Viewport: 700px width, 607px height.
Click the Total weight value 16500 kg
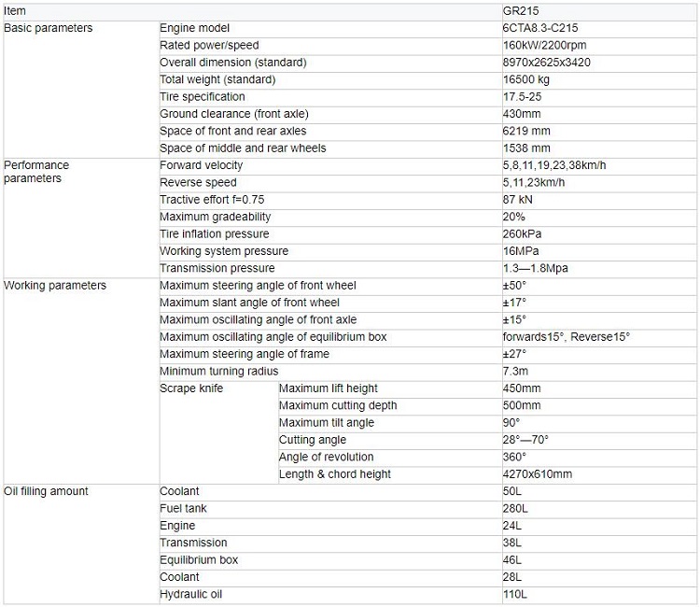click(525, 80)
